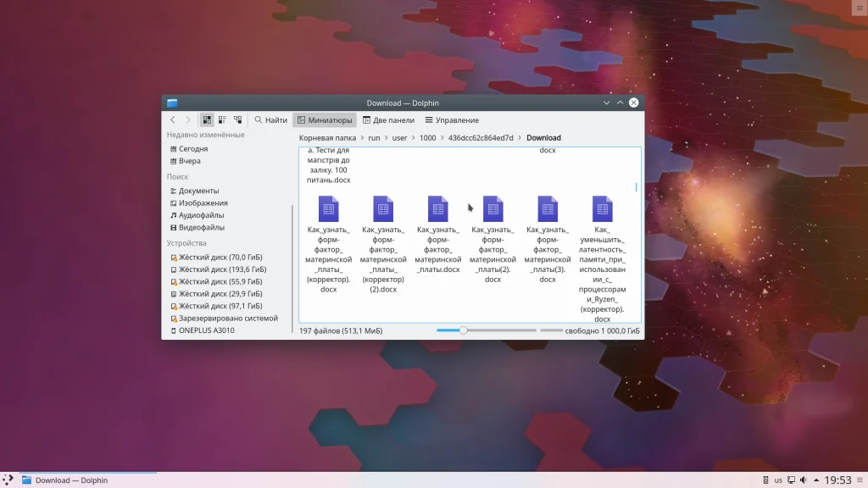The image size is (868, 488).
Task: Navigate to Корневая папка in breadcrumb
Action: (327, 137)
